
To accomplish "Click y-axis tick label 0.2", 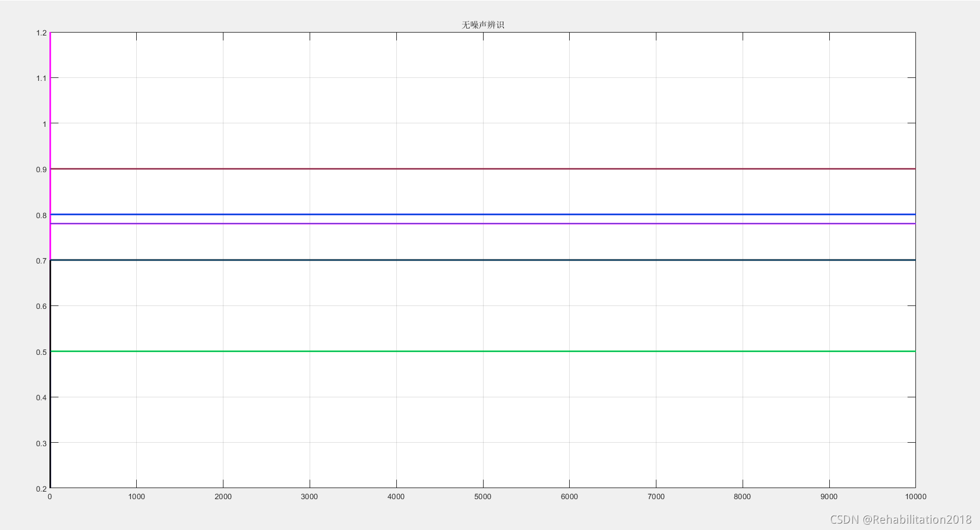I will point(41,489).
